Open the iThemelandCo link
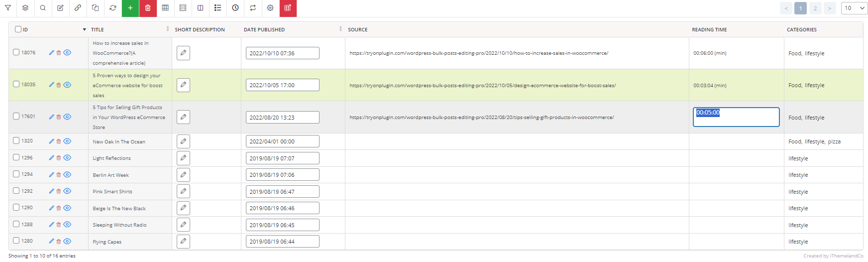Viewport: 868px width, 262px height. pos(847,256)
